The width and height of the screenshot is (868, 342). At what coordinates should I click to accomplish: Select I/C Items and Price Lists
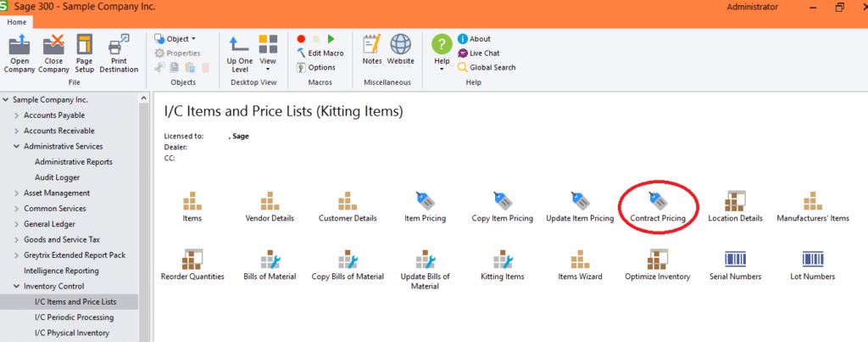click(75, 301)
